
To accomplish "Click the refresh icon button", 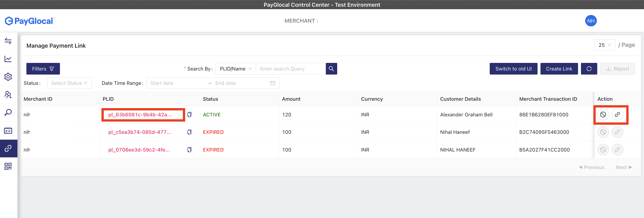I will (x=589, y=68).
